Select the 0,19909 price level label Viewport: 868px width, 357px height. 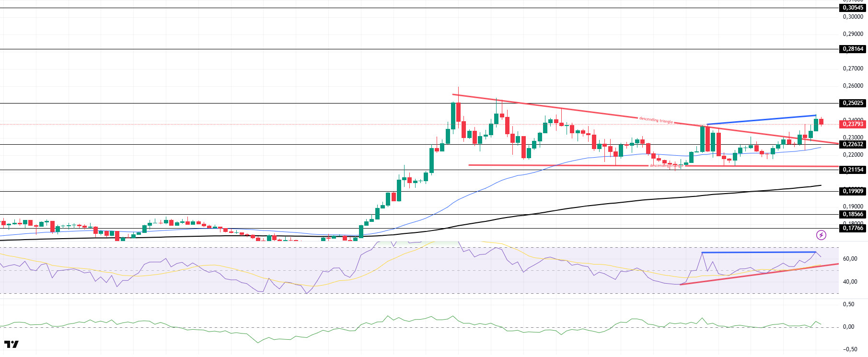coord(853,191)
